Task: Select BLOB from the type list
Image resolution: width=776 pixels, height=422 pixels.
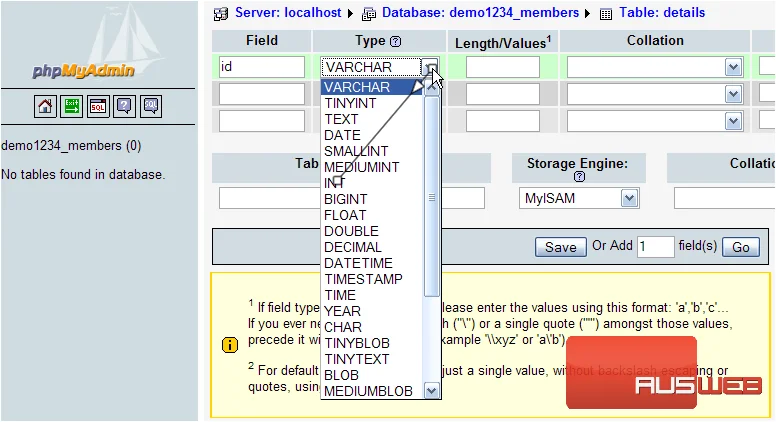Action: tap(372, 375)
